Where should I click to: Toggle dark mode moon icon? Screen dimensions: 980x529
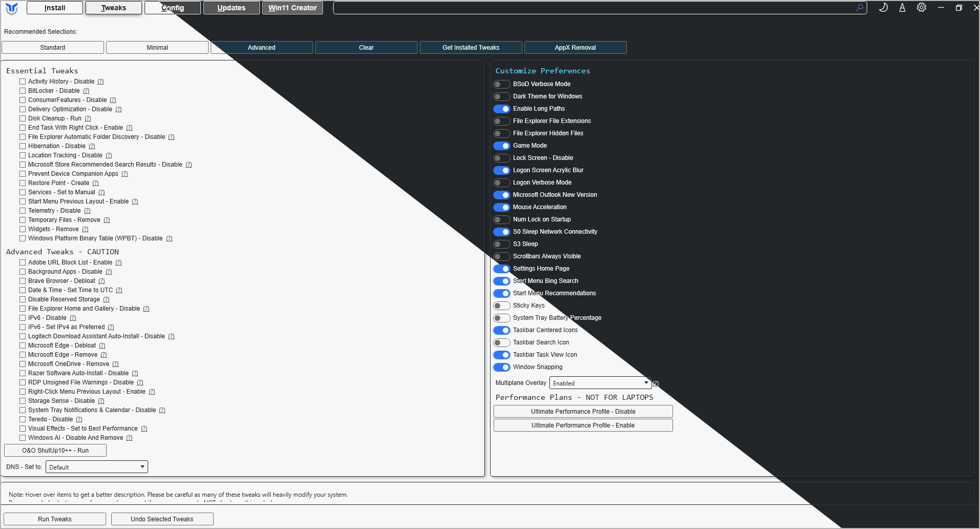tap(883, 8)
